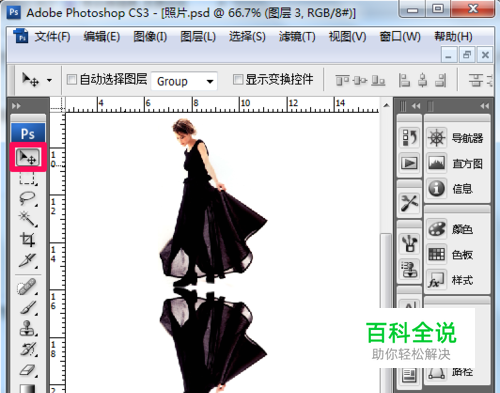The height and width of the screenshot is (393, 500).
Task: Collapse the right labeled panel dock
Action: pos(484,106)
